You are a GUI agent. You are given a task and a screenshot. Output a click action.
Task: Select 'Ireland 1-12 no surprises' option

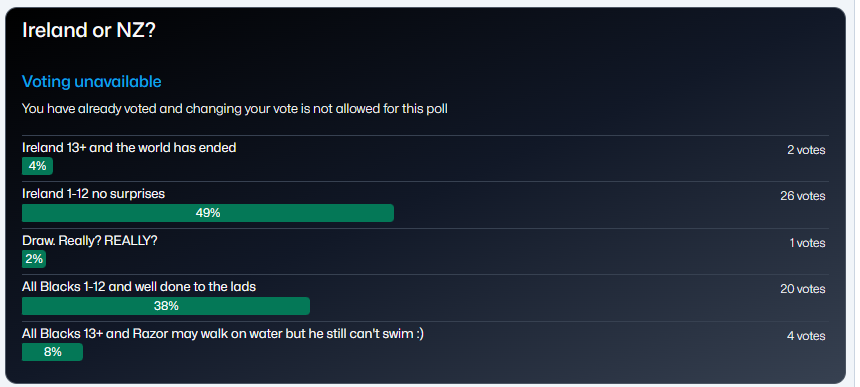(x=93, y=194)
